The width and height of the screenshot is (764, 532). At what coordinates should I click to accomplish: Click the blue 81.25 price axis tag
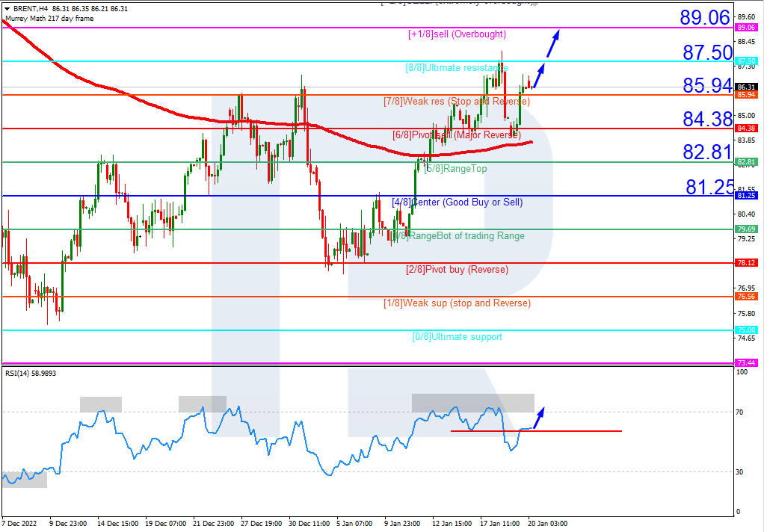(745, 196)
